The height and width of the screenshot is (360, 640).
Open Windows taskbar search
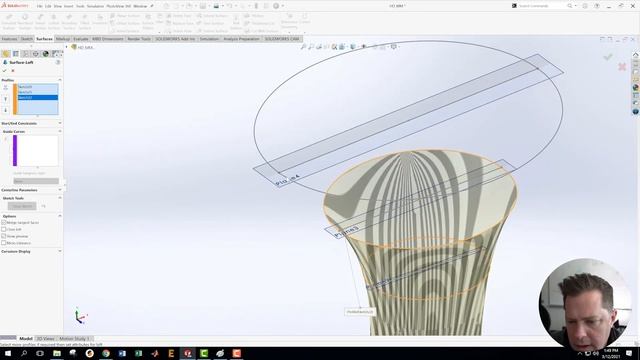pos(24,353)
